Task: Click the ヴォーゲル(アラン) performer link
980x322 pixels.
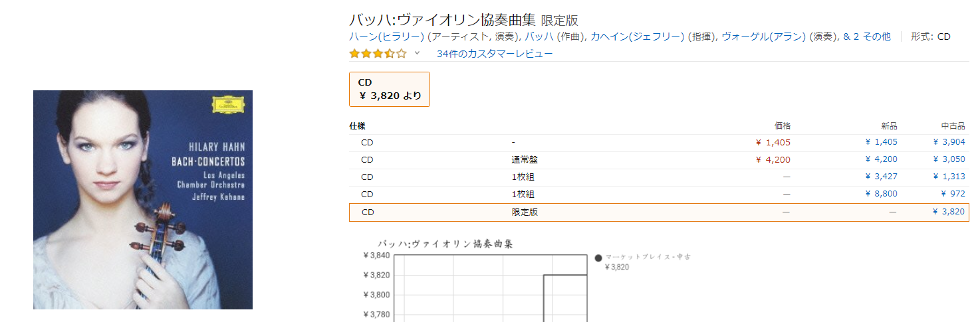Action: tap(763, 37)
